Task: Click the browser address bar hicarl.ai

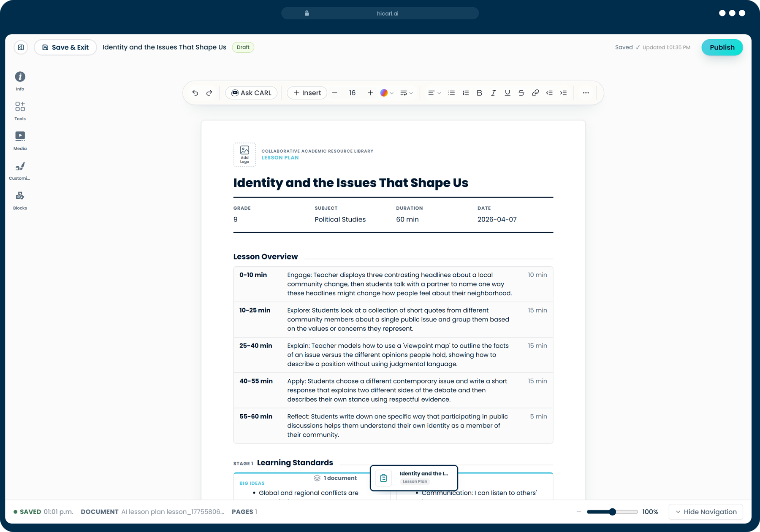Action: click(380, 13)
